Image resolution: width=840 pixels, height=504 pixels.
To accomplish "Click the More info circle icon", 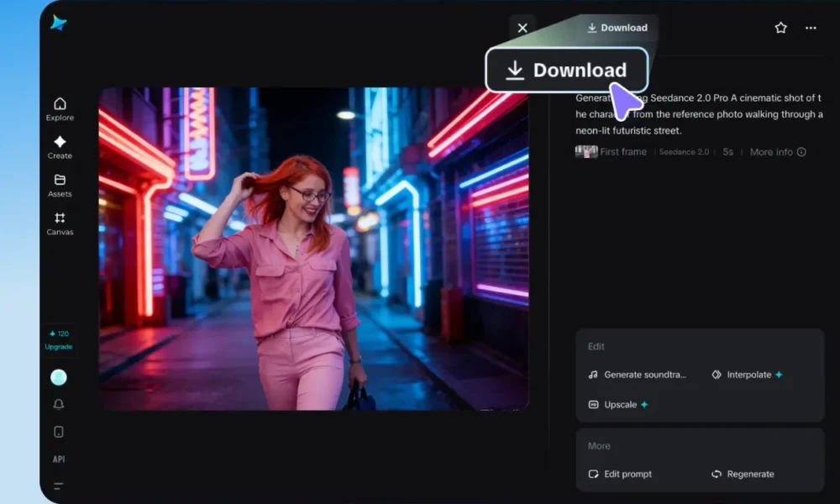I will pyautogui.click(x=801, y=152).
